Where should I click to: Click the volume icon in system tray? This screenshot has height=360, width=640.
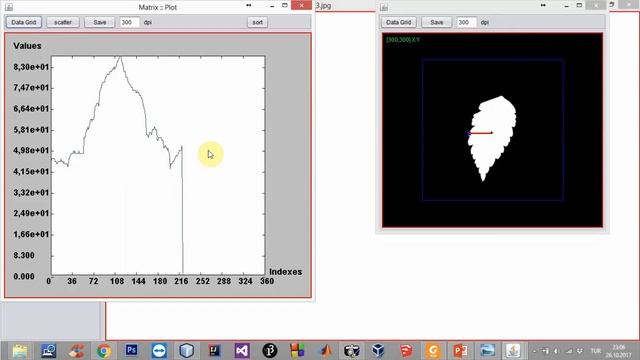(556, 351)
